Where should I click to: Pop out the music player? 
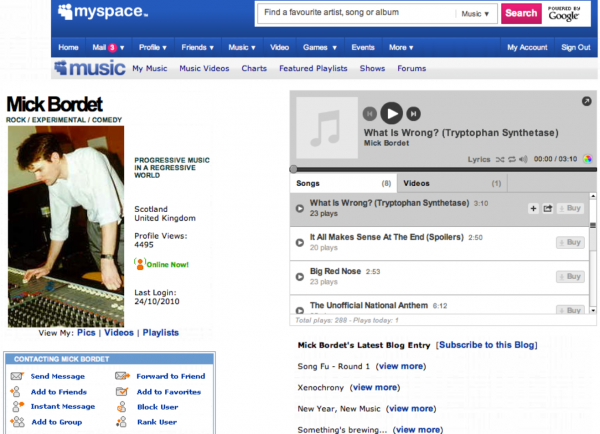click(x=586, y=101)
